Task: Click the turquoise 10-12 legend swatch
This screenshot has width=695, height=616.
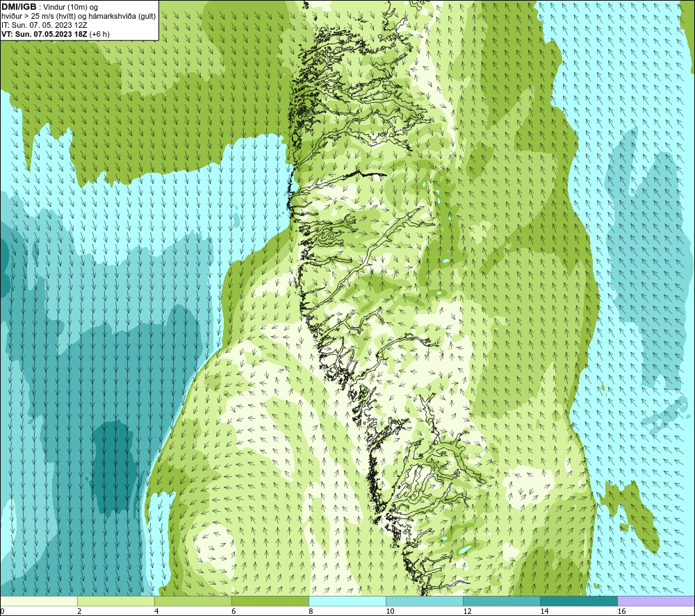Action: (x=425, y=601)
